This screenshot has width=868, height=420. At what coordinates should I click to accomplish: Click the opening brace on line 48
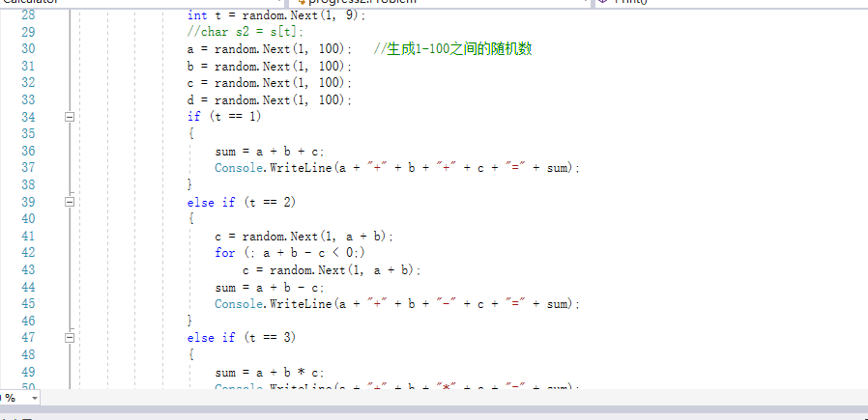pos(190,354)
